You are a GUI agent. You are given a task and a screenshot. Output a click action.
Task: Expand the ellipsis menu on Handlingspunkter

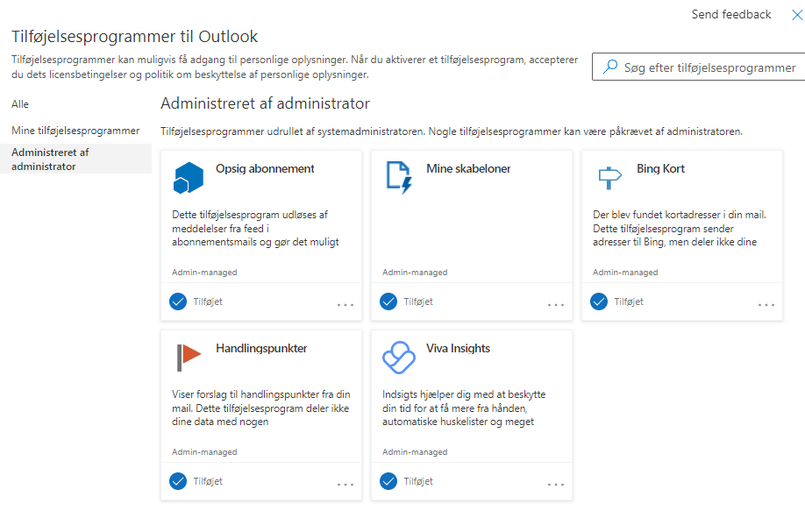[x=346, y=485]
